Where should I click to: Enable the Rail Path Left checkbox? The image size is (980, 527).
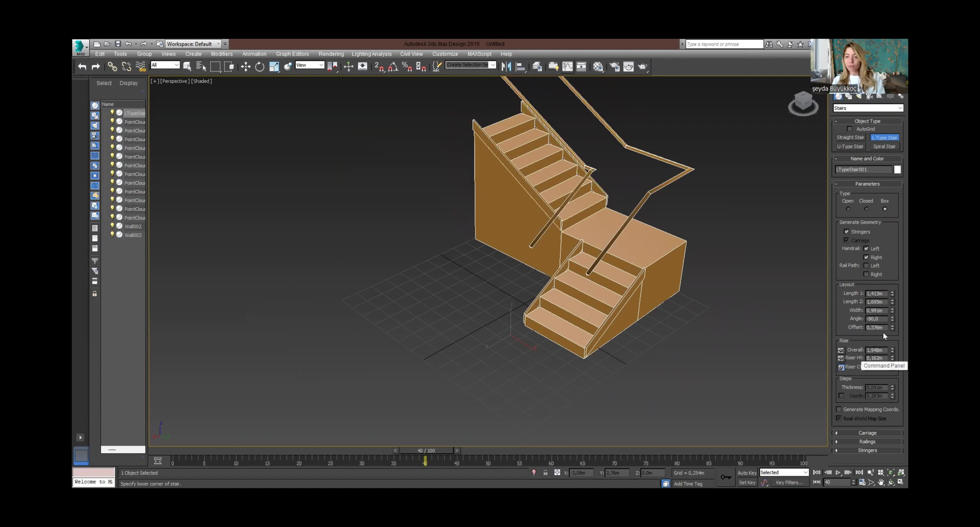tap(866, 265)
